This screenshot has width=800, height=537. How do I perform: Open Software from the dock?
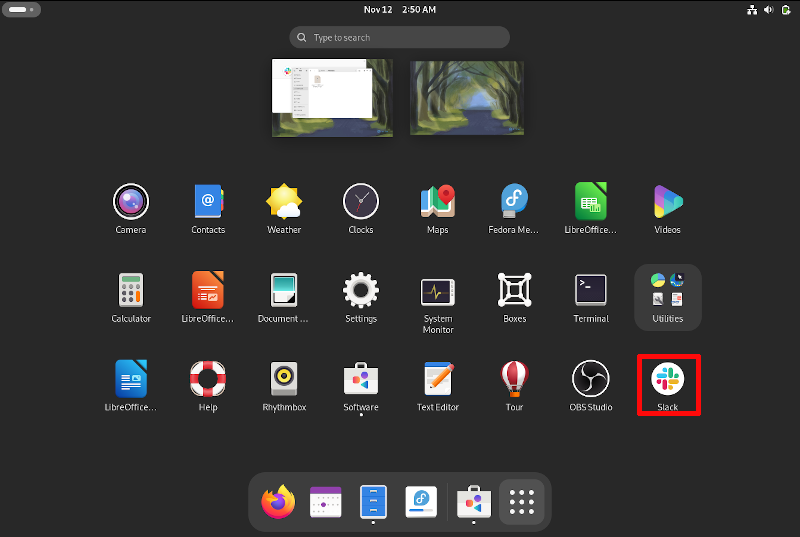[x=474, y=502]
